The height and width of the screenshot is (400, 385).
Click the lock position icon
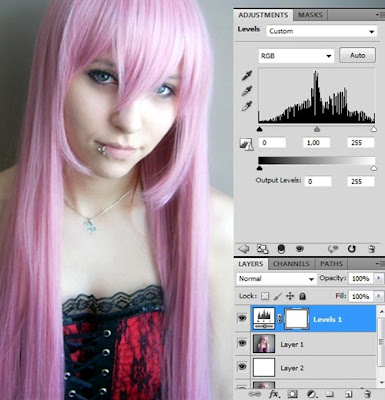coord(290,296)
